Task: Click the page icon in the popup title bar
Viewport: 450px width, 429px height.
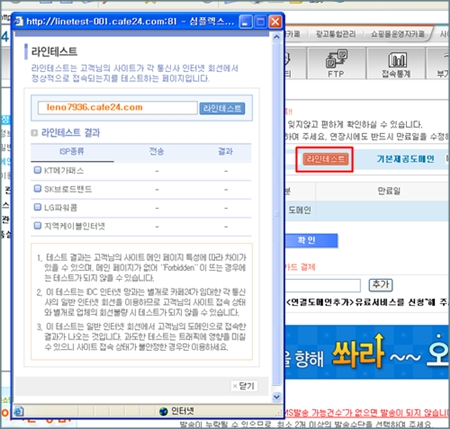Action: point(19,22)
